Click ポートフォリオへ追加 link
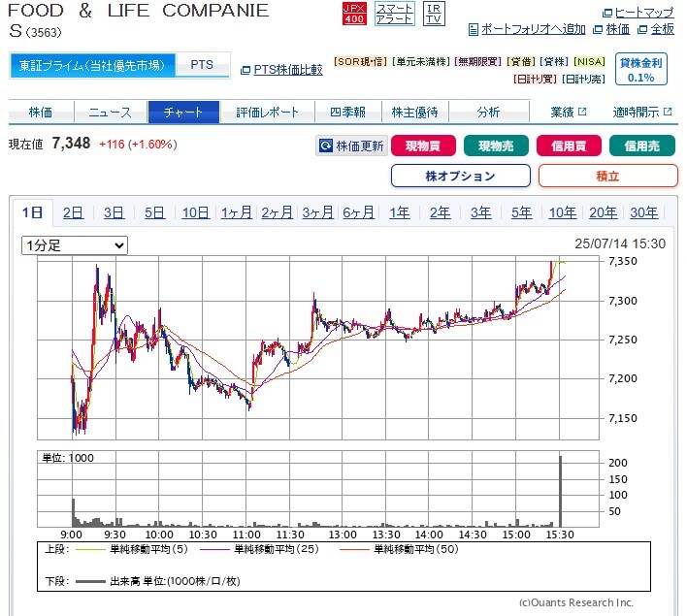The image size is (687, 616). (527, 29)
